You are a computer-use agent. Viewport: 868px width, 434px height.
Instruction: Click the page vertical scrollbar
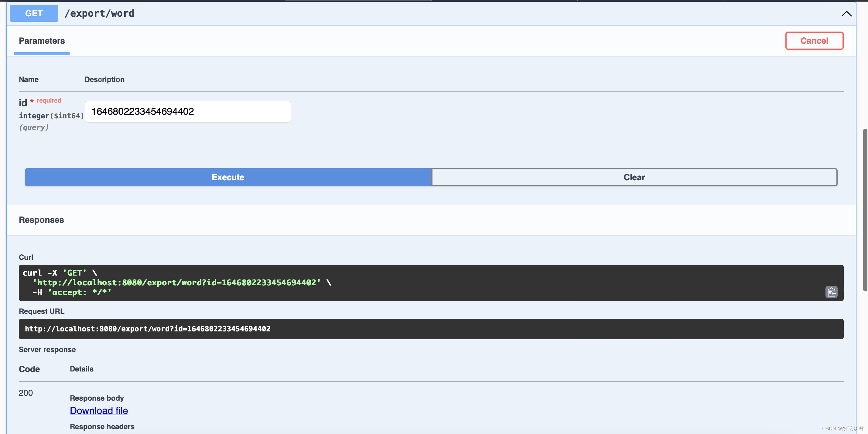[865, 209]
